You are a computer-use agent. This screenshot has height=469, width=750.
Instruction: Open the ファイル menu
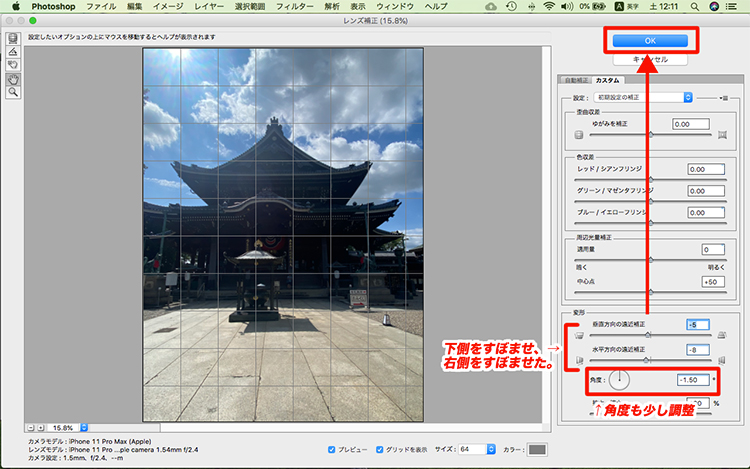101,7
